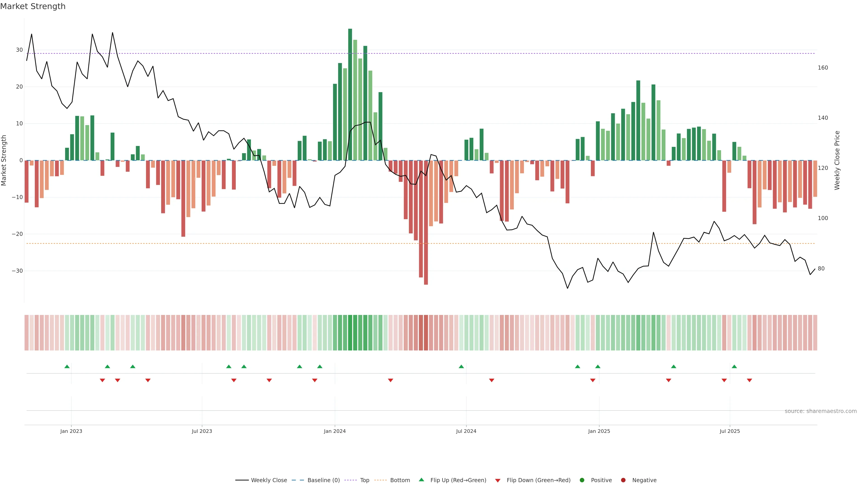
Task: Click the Weekly Close Price axis title
Action: tap(837, 160)
